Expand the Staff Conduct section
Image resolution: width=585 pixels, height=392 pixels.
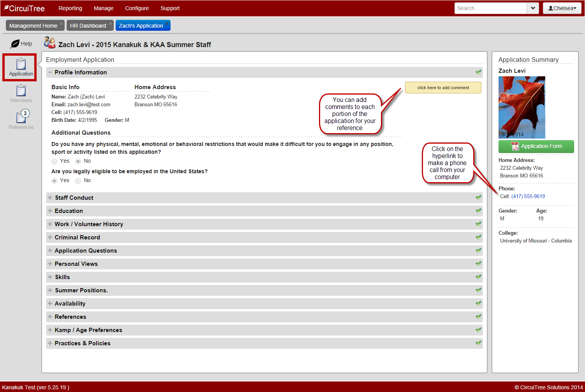pyautogui.click(x=50, y=198)
